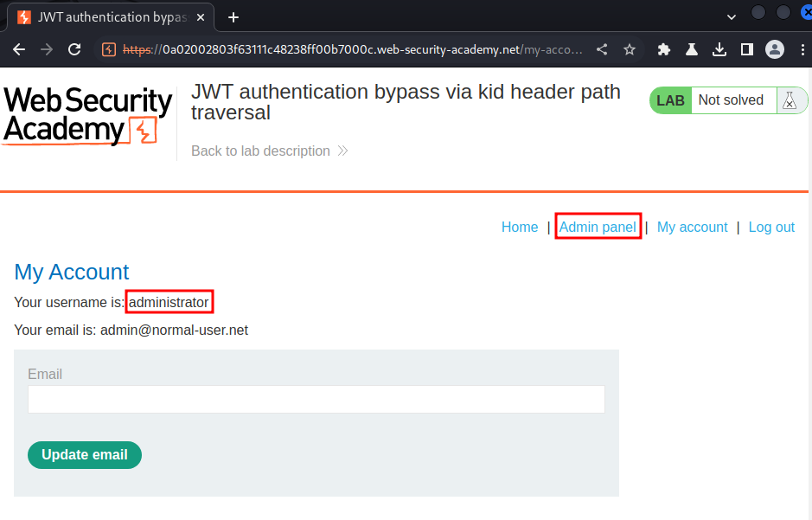Open Chrome Labs flask icon in toolbar
Viewport: 812px width, 520px height.
(x=691, y=49)
